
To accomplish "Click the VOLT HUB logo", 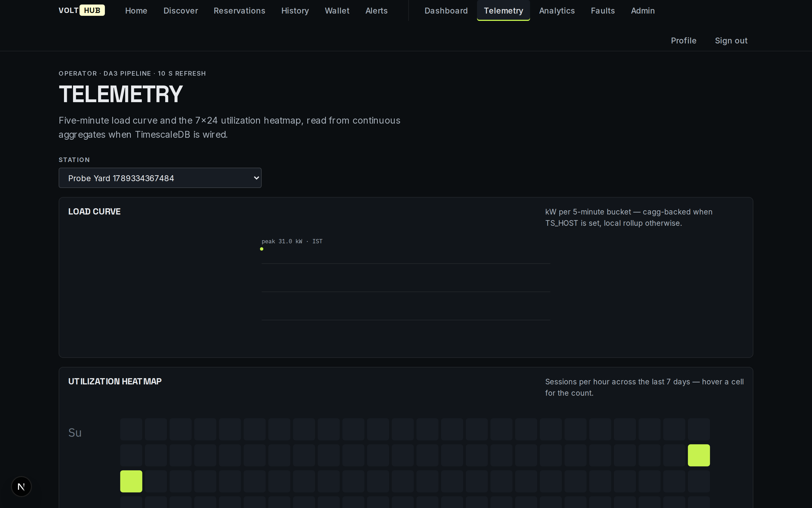I will [x=81, y=10].
